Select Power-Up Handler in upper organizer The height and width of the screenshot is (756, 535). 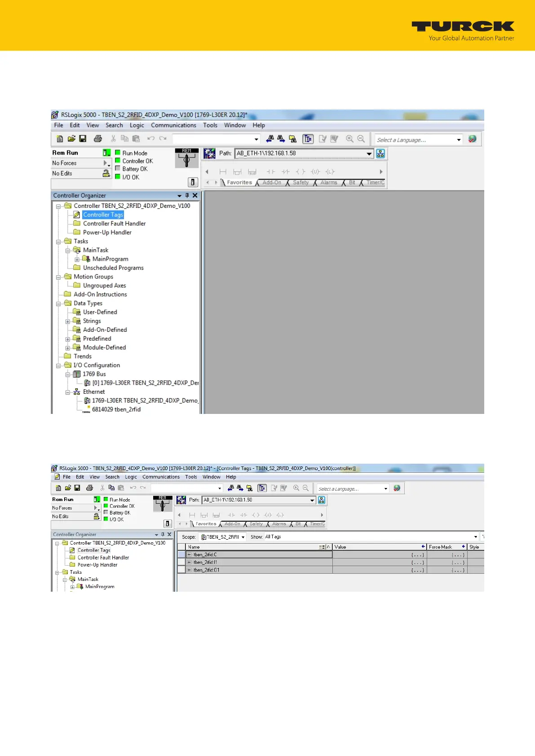[x=107, y=233]
